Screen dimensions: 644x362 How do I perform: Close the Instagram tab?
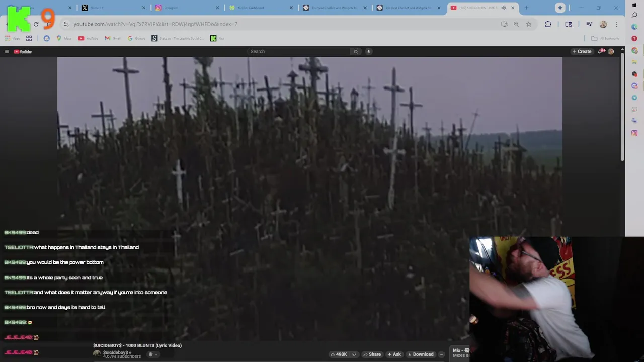[x=217, y=8]
